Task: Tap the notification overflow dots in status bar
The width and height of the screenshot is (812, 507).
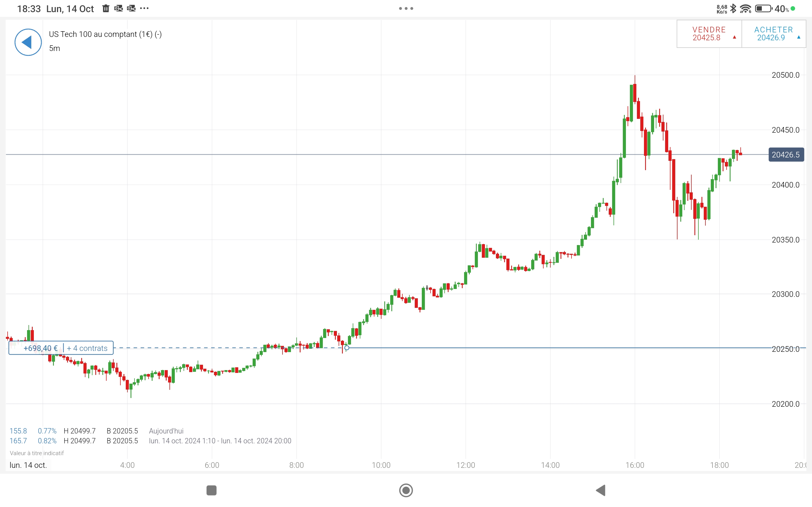Action: (x=144, y=8)
